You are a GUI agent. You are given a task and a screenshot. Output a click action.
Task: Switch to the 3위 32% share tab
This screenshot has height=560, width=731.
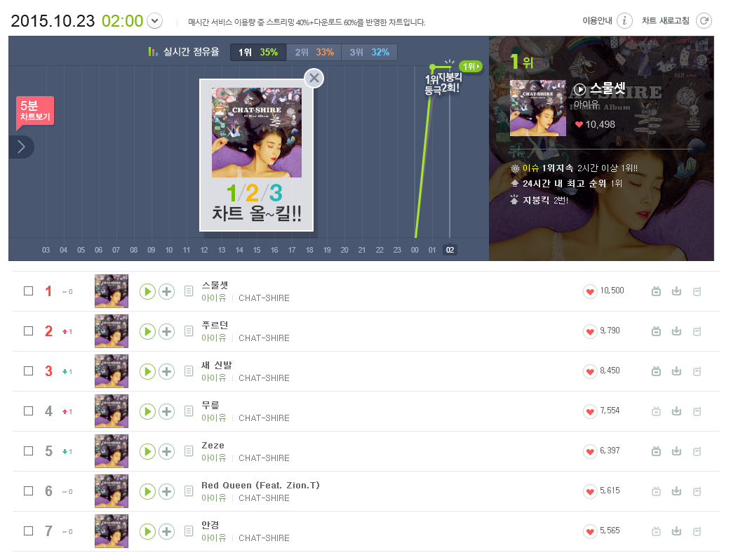[369, 52]
